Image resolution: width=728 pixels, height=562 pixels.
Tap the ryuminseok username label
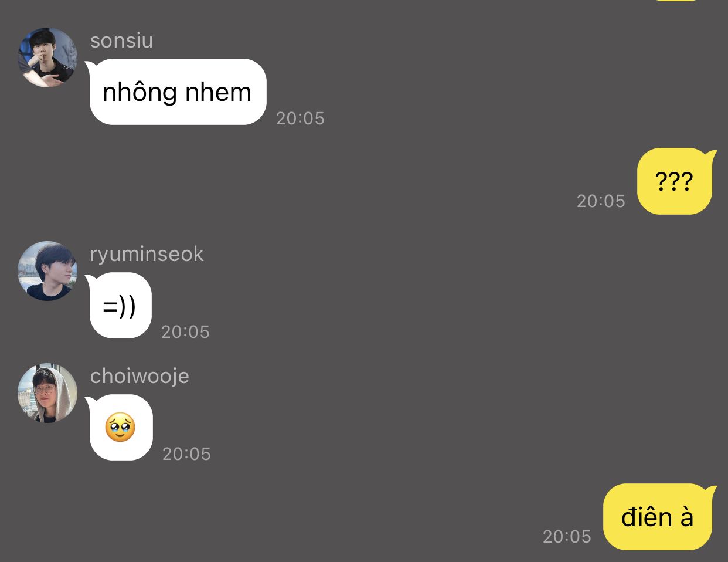(147, 254)
